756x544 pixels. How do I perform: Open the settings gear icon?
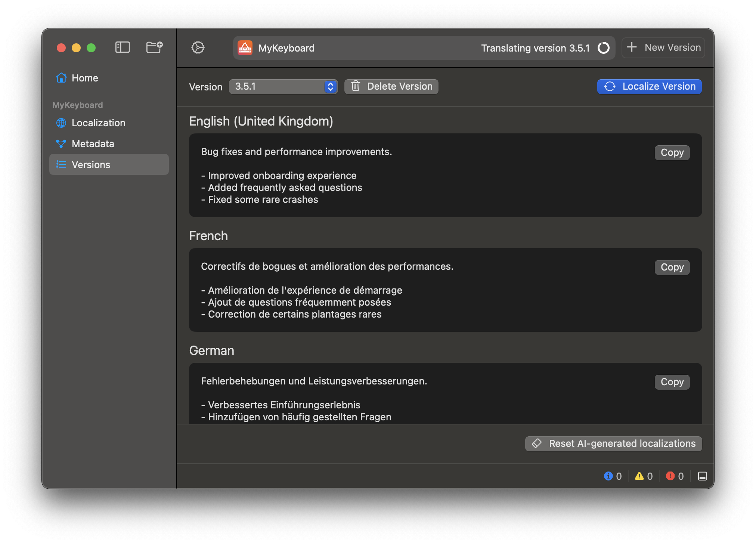click(x=198, y=47)
